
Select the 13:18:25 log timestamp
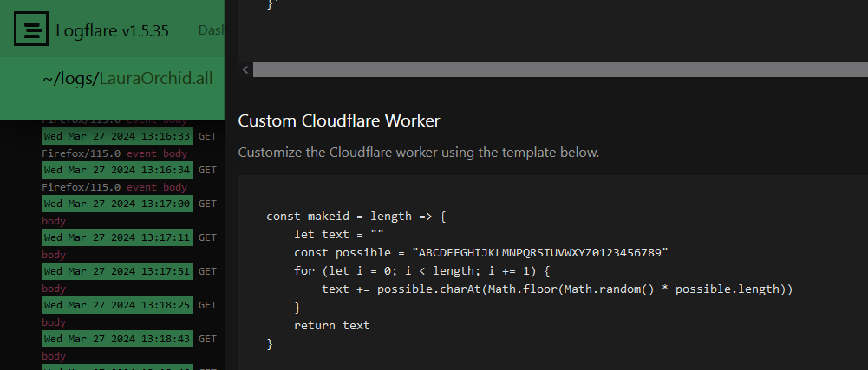click(x=116, y=305)
